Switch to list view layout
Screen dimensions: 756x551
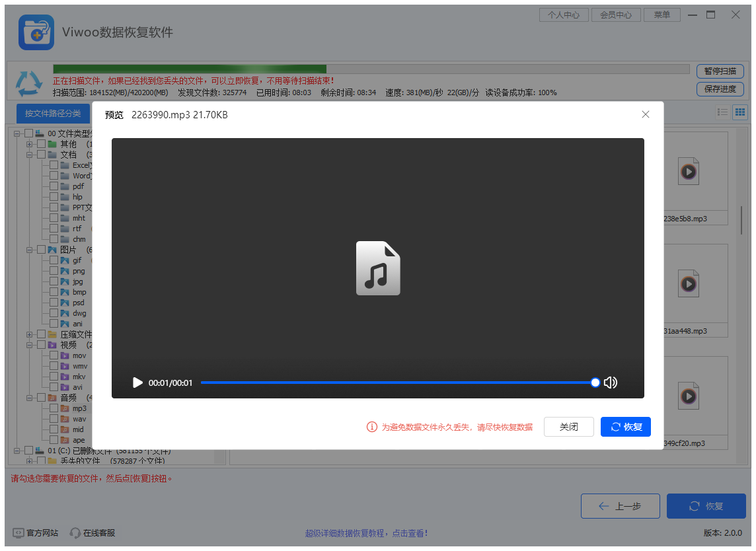724,112
